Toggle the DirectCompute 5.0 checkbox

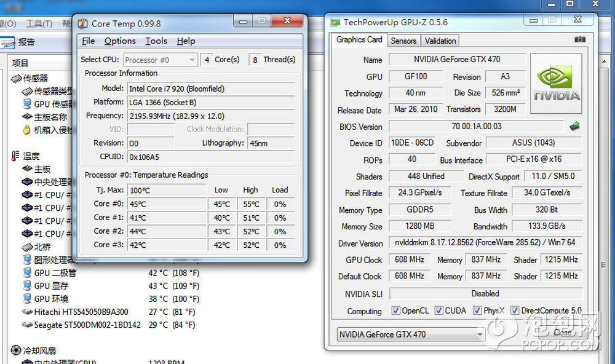click(515, 311)
